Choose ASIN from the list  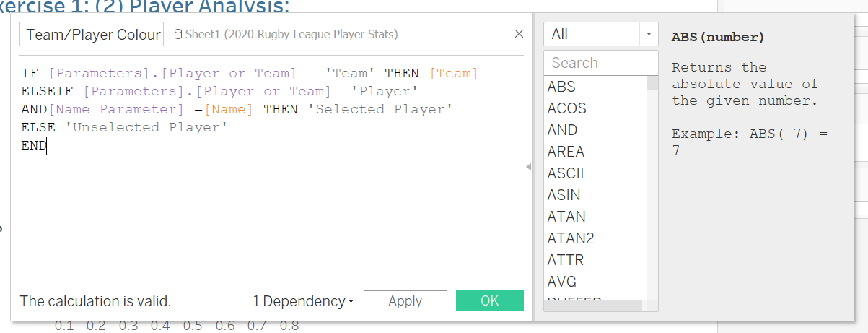(564, 195)
